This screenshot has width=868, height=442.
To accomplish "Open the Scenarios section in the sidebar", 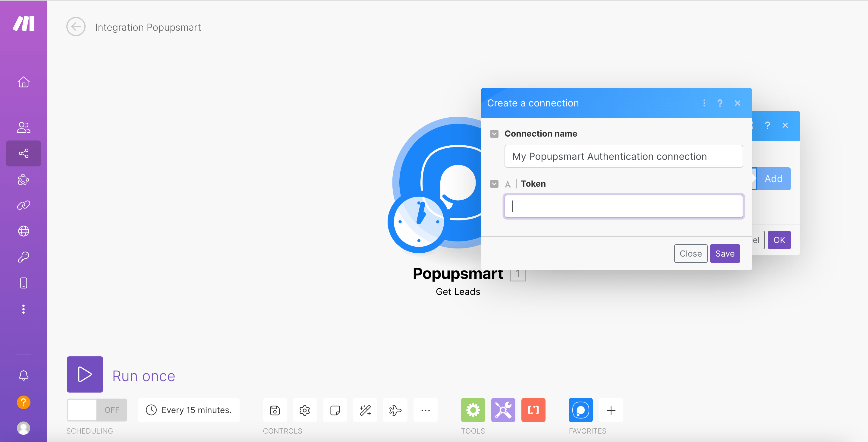I will click(x=23, y=153).
